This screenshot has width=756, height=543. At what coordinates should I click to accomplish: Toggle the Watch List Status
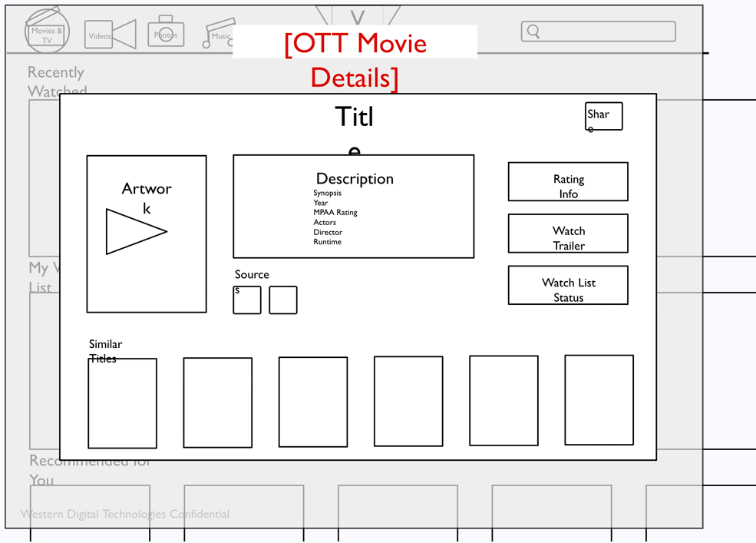pyautogui.click(x=567, y=284)
